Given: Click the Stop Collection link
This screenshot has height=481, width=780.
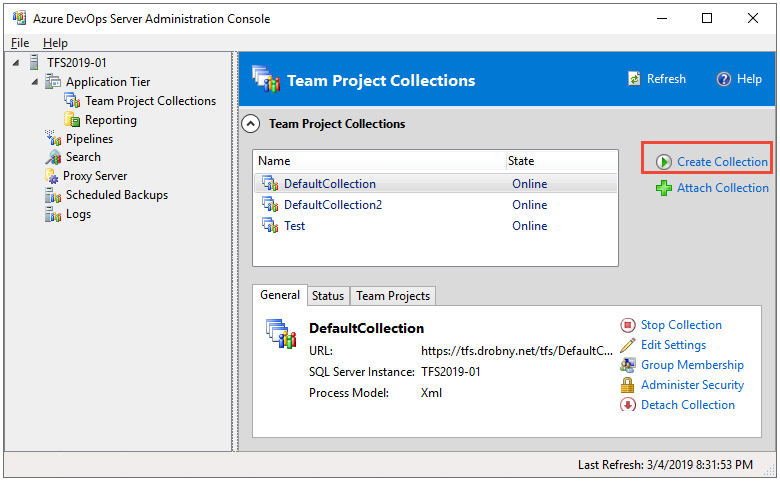Looking at the screenshot, I should pos(681,325).
